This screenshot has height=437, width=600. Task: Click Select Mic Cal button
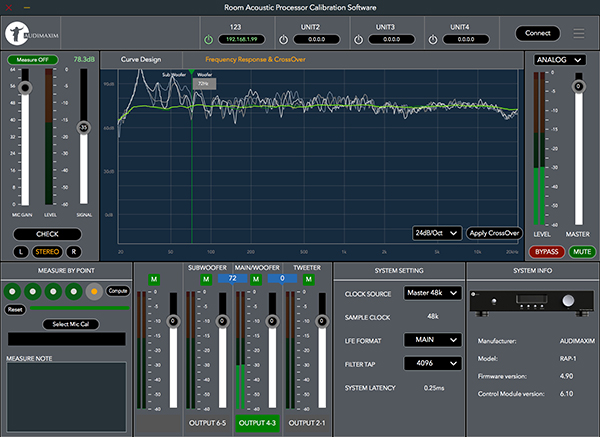click(71, 324)
